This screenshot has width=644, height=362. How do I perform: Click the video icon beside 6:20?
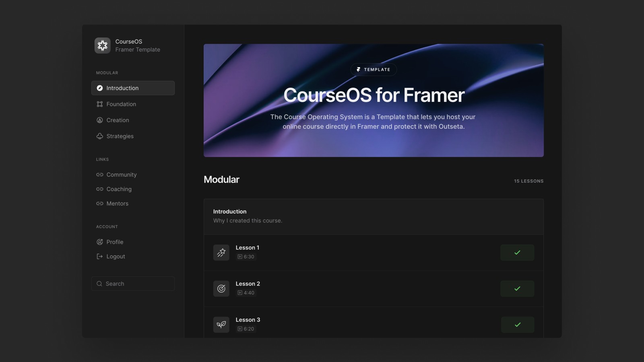pos(240,329)
